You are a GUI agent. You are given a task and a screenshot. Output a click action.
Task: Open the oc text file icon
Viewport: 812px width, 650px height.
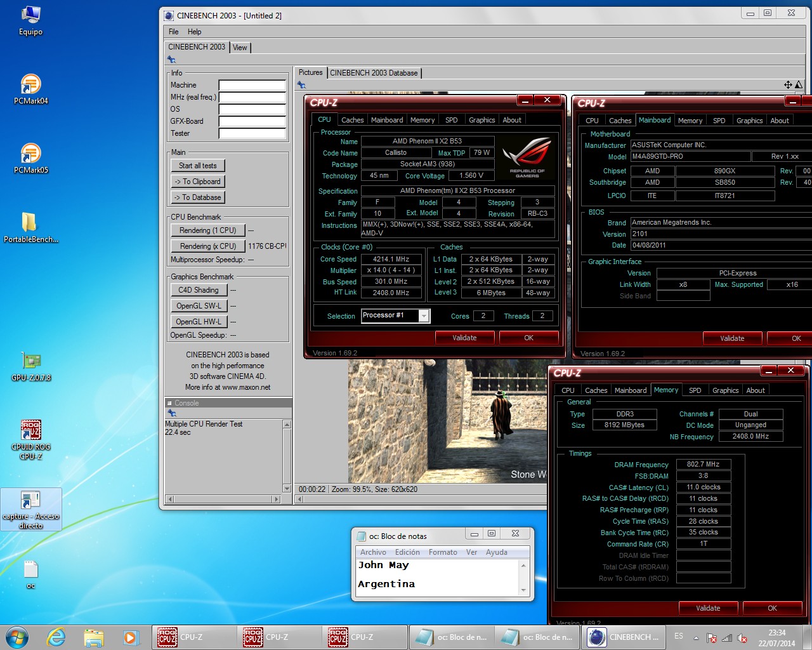coord(30,574)
